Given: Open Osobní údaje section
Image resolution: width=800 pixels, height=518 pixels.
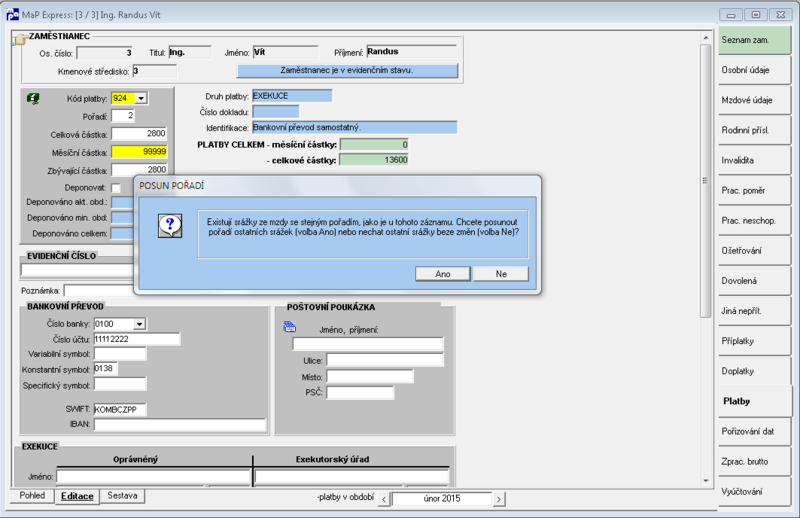Looking at the screenshot, I should tap(755, 70).
